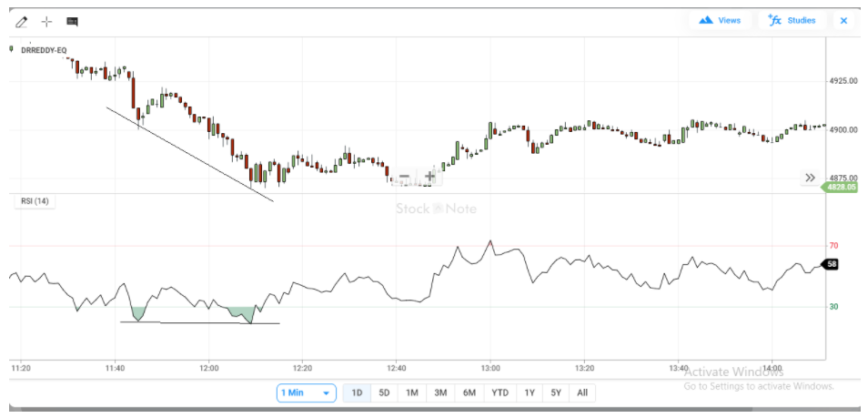Activate the crosshair cursor tool
Viewport: 868px width, 418px height.
[x=47, y=22]
